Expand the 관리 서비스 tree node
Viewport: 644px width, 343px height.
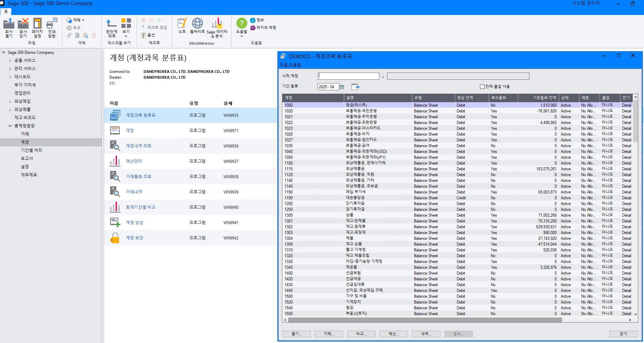[x=10, y=69]
